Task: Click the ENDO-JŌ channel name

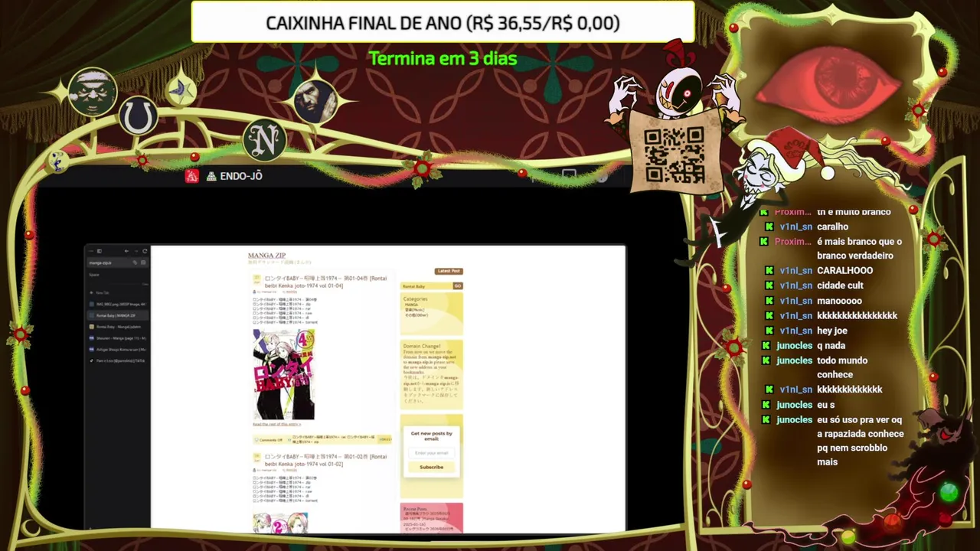Action: pyautogui.click(x=241, y=176)
